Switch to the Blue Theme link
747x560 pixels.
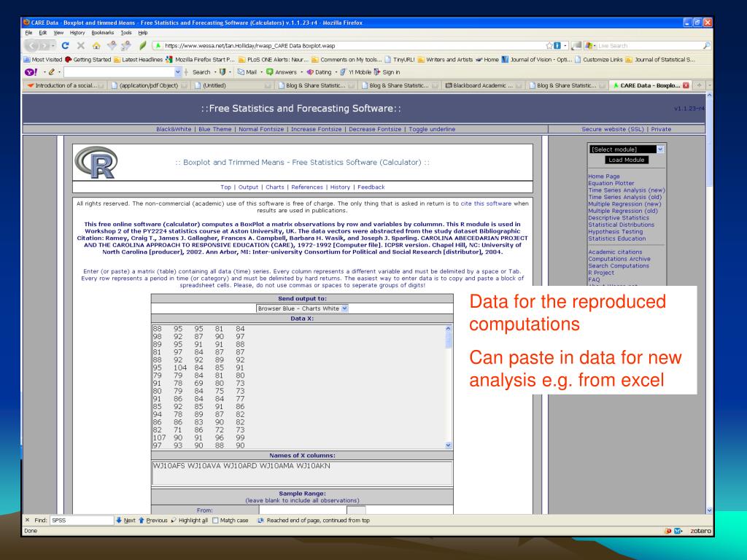(215, 129)
